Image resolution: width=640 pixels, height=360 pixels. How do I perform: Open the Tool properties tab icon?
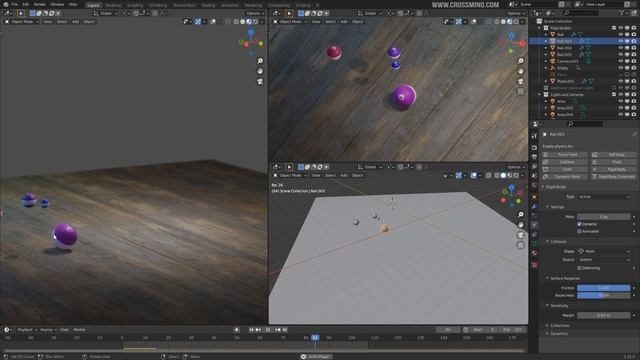coord(535,136)
